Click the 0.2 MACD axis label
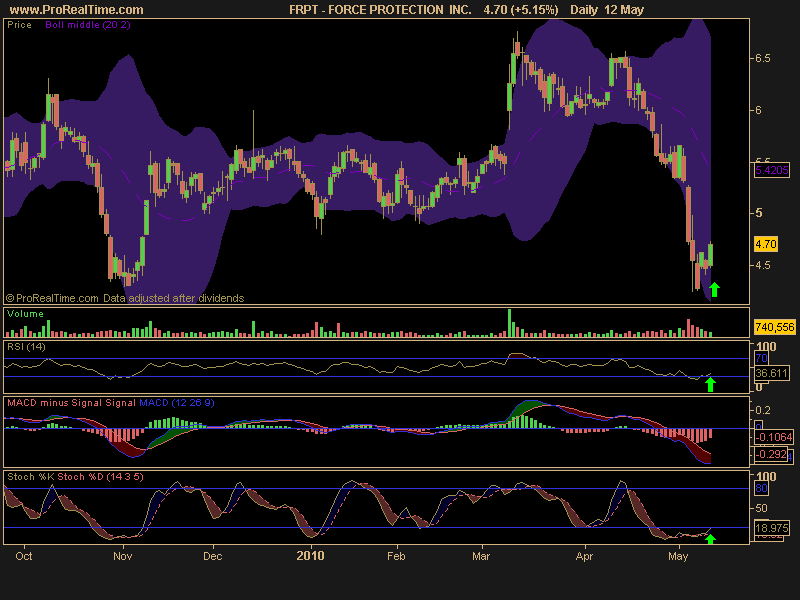 [762, 410]
